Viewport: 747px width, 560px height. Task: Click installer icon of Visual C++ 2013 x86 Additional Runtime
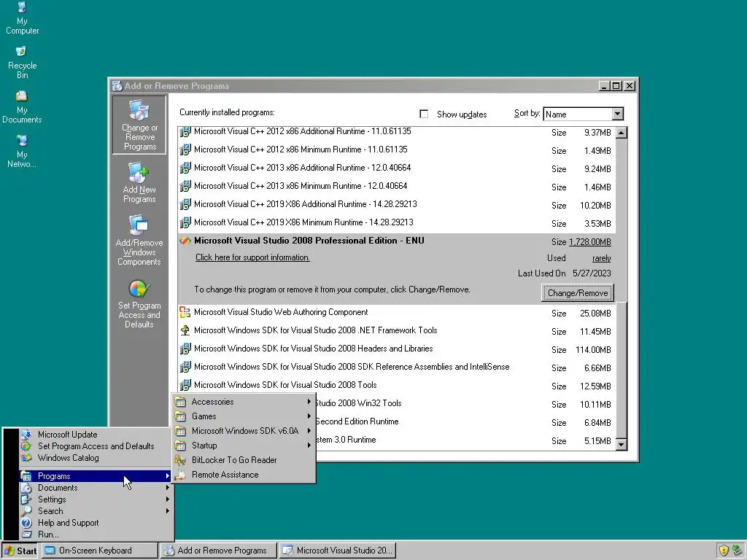185,168
